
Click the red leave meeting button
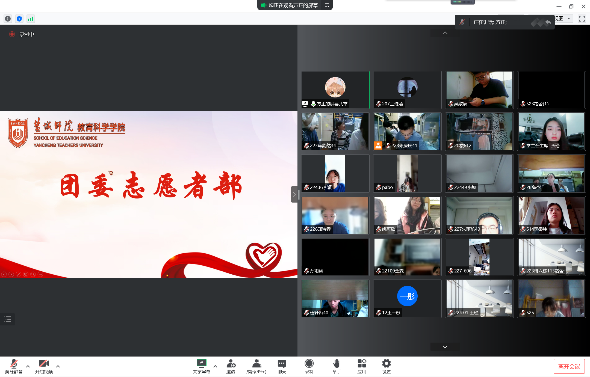point(569,366)
